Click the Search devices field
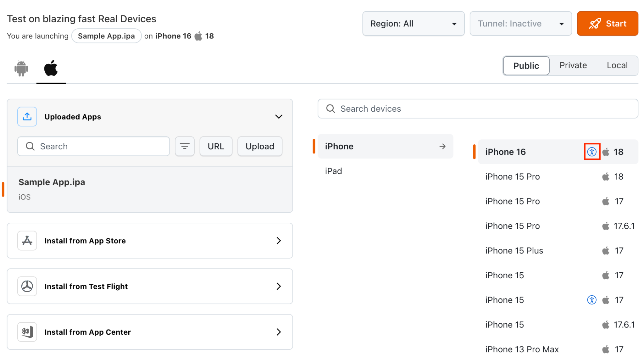Viewport: 644px width, 362px height. (x=478, y=109)
